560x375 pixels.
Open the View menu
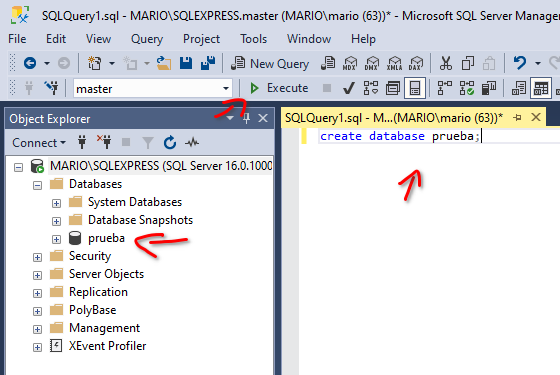coord(98,39)
